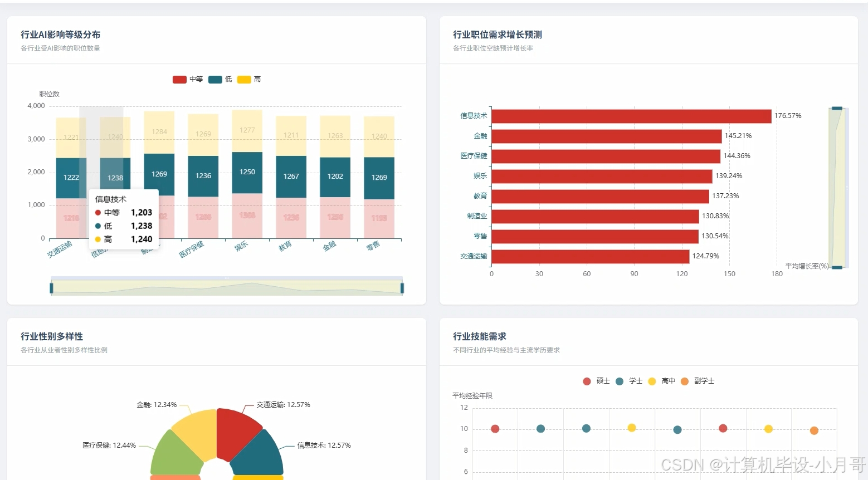Click left handle of the AI impact chart zoom slider

click(51, 288)
